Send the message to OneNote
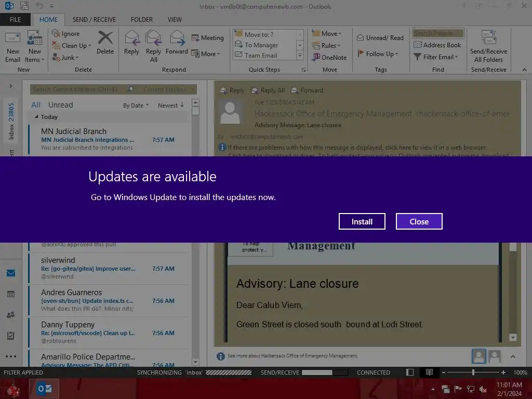 point(329,57)
